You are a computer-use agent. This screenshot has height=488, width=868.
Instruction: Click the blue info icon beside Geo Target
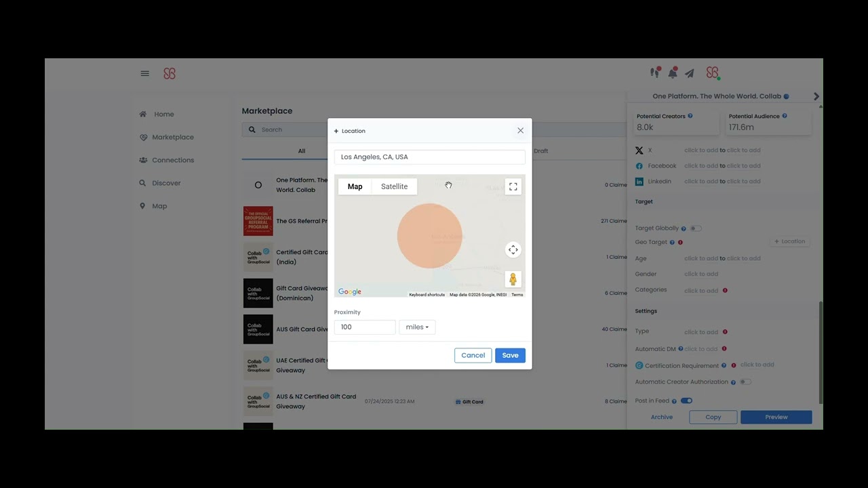672,243
